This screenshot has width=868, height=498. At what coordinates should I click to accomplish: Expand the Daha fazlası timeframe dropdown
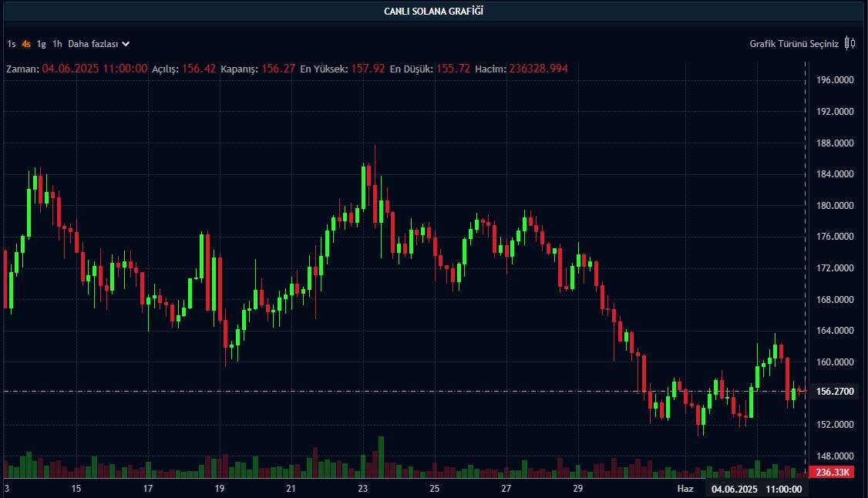coord(99,44)
